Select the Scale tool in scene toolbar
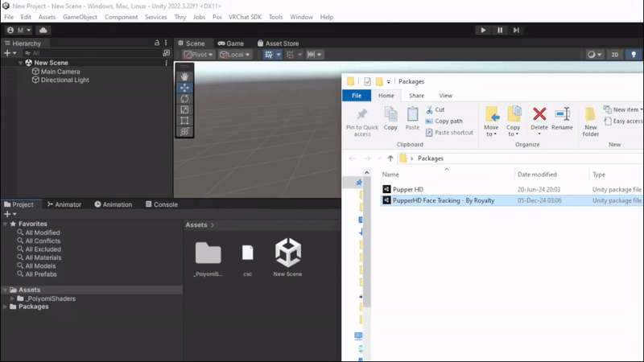 (184, 110)
